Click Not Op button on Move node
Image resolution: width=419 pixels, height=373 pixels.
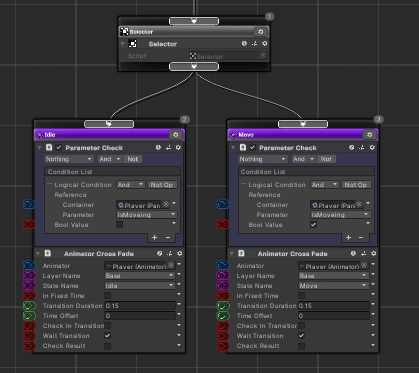coord(356,185)
